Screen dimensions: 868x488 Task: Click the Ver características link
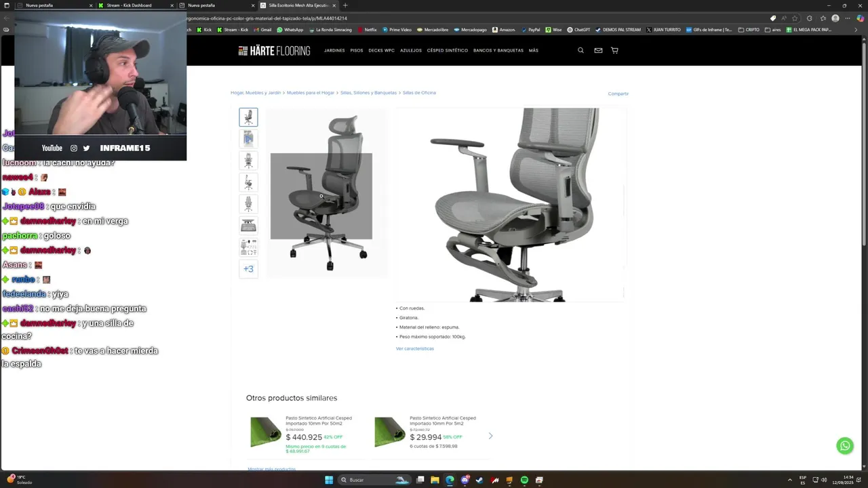[x=415, y=348]
